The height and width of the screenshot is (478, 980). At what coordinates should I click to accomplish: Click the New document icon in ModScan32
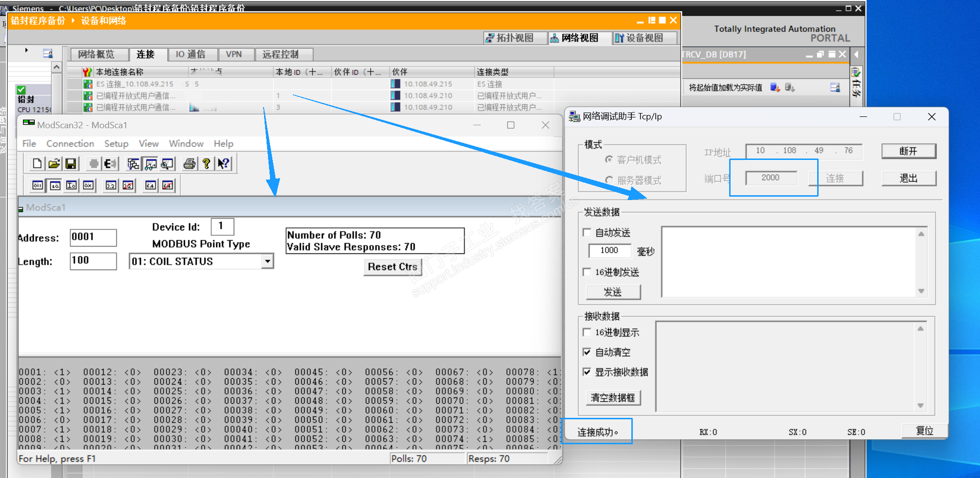[x=37, y=163]
